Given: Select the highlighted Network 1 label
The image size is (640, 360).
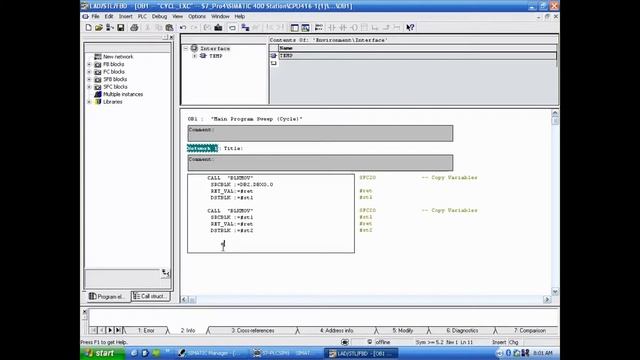Looking at the screenshot, I should point(202,148).
